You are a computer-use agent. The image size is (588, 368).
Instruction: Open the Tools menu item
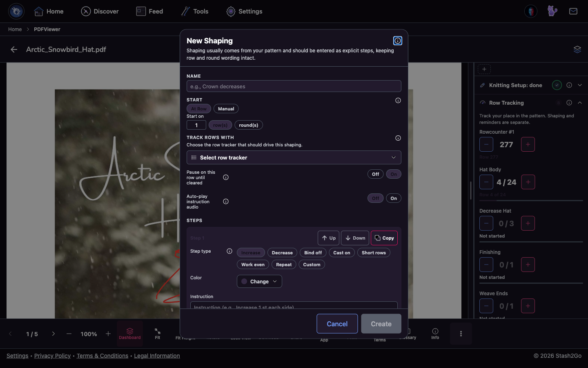(x=195, y=11)
